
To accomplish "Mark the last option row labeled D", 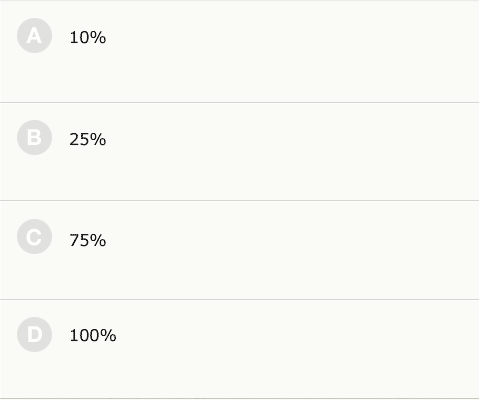I will coord(239,349).
